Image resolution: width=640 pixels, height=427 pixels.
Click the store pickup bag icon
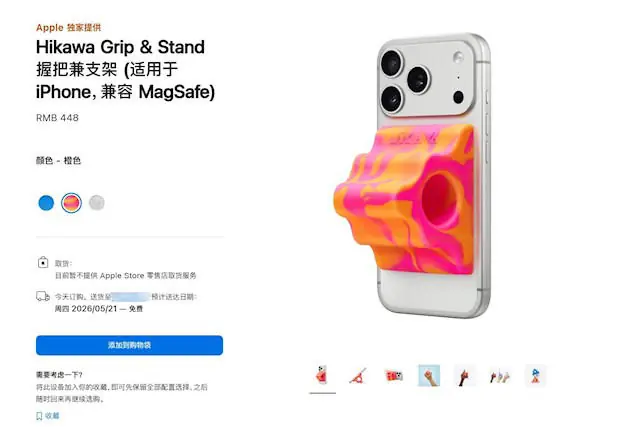click(x=43, y=262)
